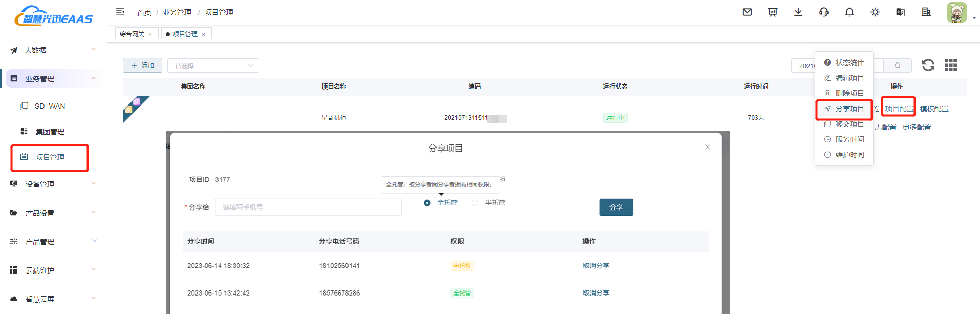980x314 pixels.
Task: Switch to the 综合网关 tab
Action: pos(132,34)
